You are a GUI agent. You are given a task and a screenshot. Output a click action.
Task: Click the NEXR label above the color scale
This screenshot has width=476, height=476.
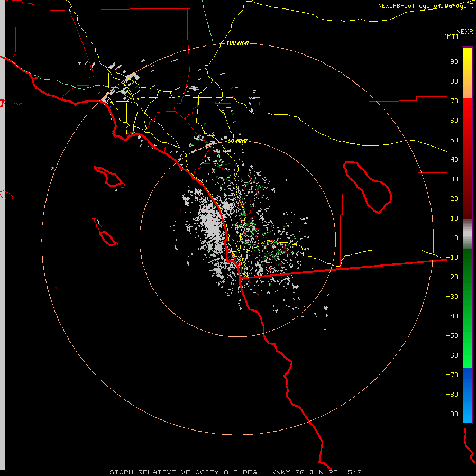(465, 32)
